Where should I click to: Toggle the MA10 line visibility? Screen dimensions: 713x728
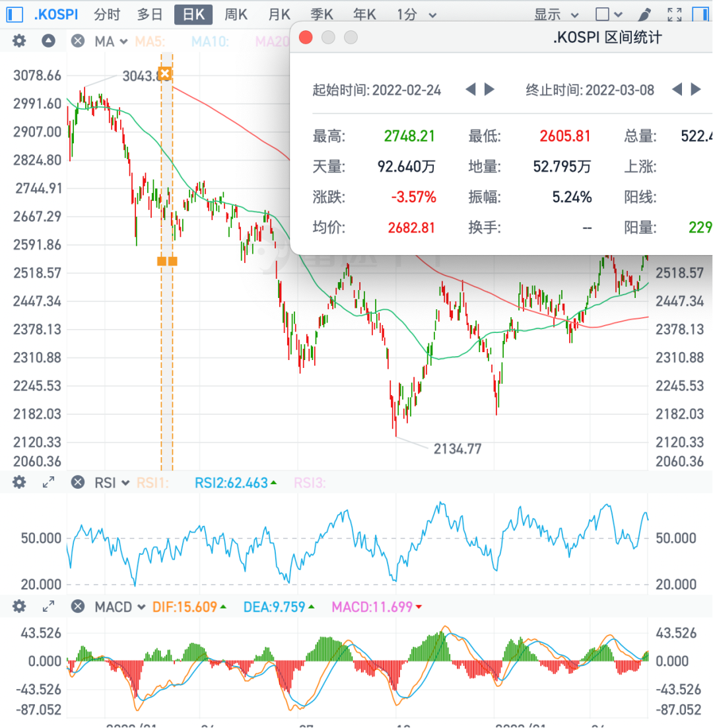[x=210, y=42]
